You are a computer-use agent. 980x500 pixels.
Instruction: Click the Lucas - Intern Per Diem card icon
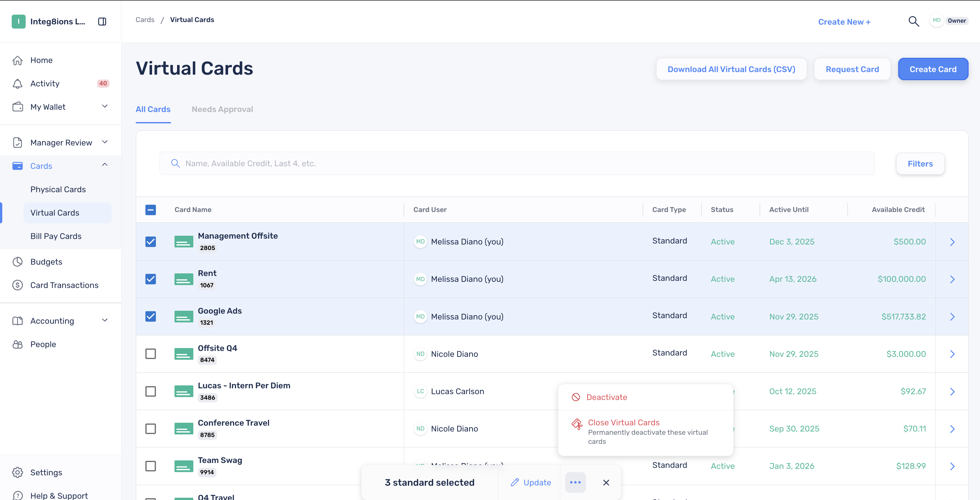(184, 391)
